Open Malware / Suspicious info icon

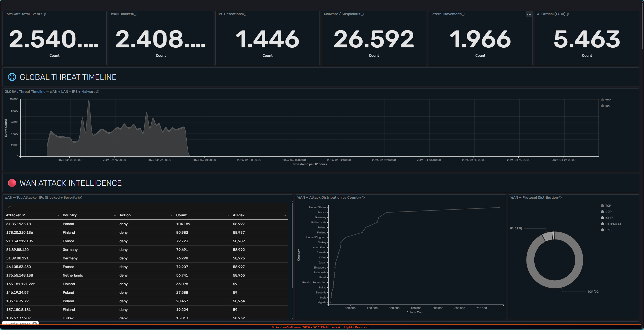coord(362,14)
